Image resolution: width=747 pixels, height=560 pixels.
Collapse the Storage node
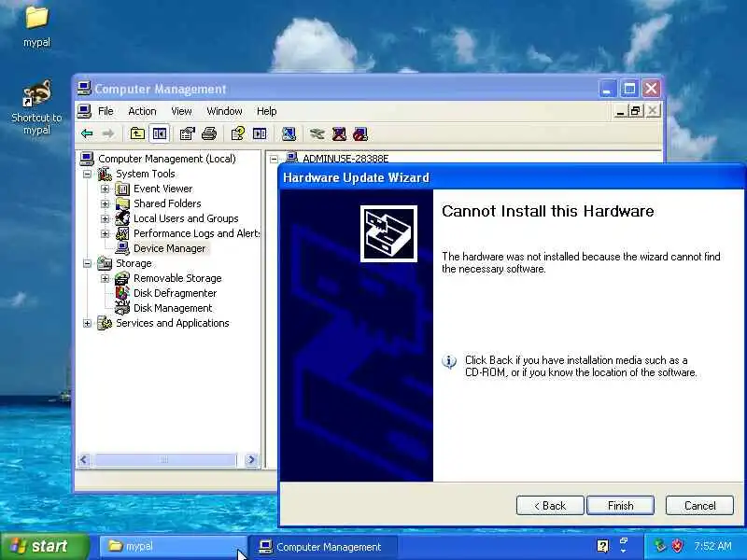[87, 263]
